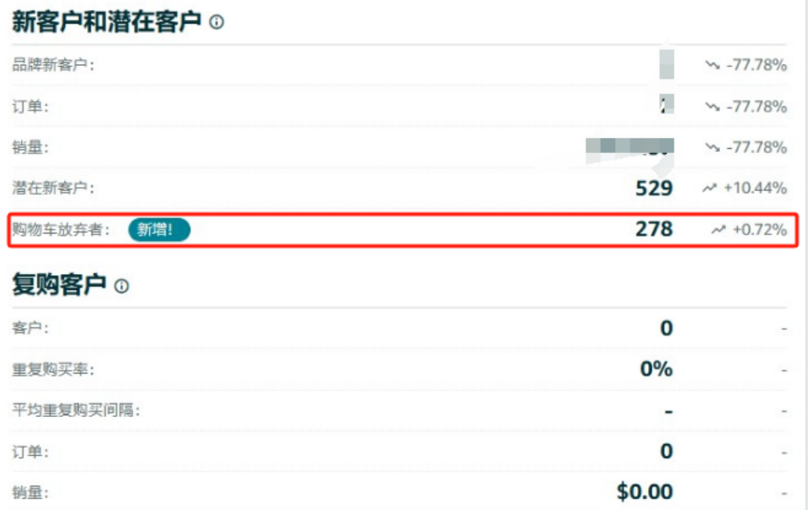Click the +0.72% change percentage
808x532 pixels.
tap(760, 229)
